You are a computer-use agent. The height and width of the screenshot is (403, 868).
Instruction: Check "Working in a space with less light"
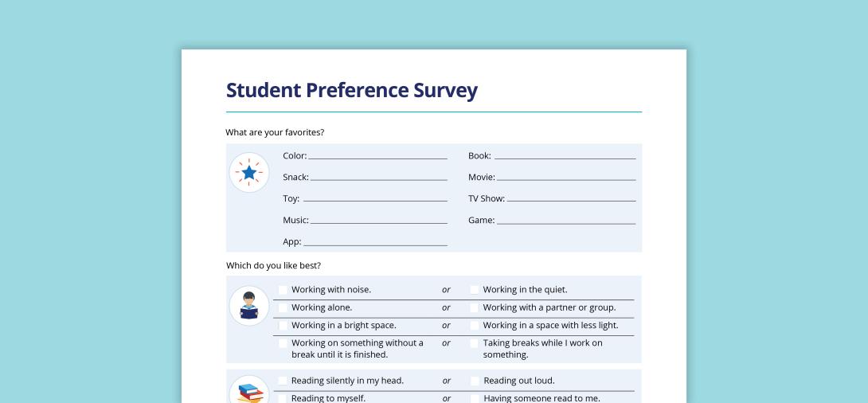click(475, 326)
